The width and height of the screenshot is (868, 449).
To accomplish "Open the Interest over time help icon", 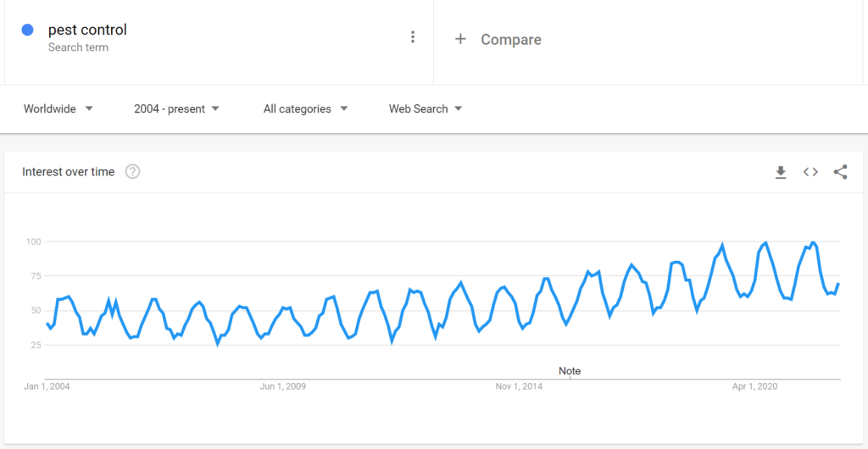I will click(x=132, y=172).
